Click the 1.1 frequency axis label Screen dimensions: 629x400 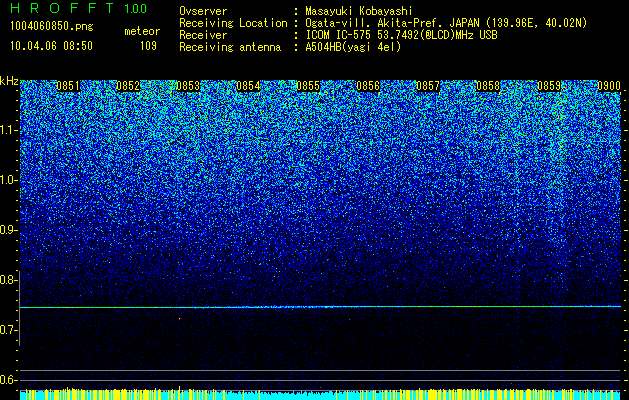tap(8, 130)
